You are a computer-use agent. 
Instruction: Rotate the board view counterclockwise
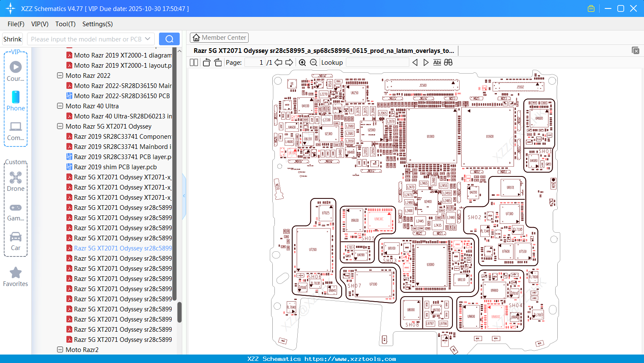tap(206, 63)
